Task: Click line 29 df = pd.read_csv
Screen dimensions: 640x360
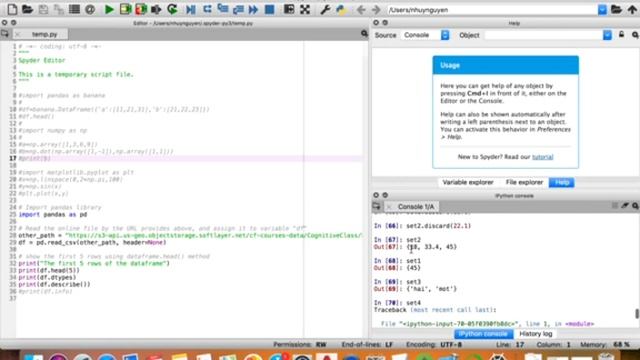Action: pos(92,242)
